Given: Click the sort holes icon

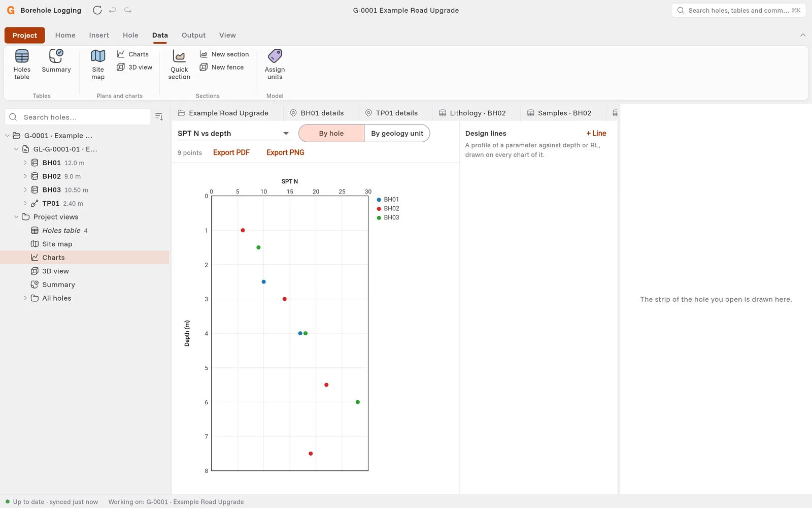Looking at the screenshot, I should coord(159,117).
